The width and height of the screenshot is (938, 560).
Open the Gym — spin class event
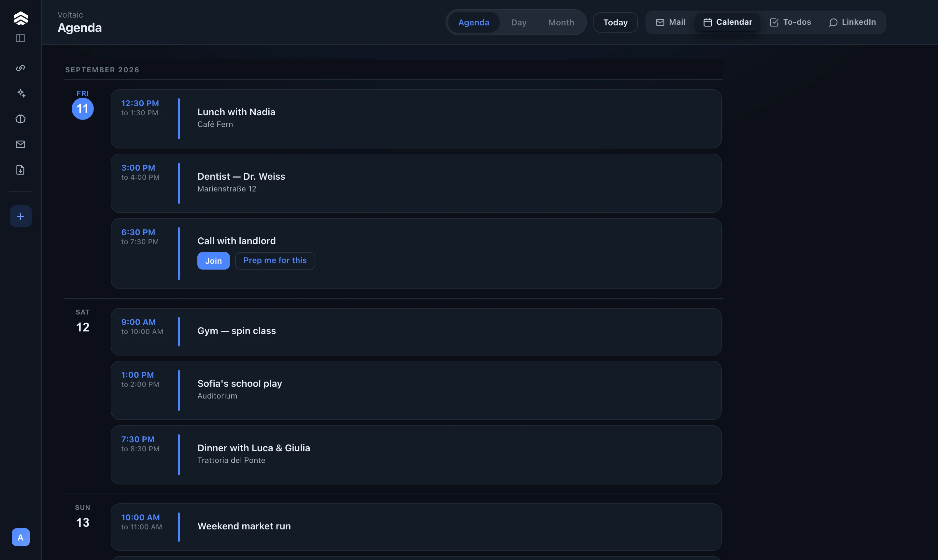point(416,332)
